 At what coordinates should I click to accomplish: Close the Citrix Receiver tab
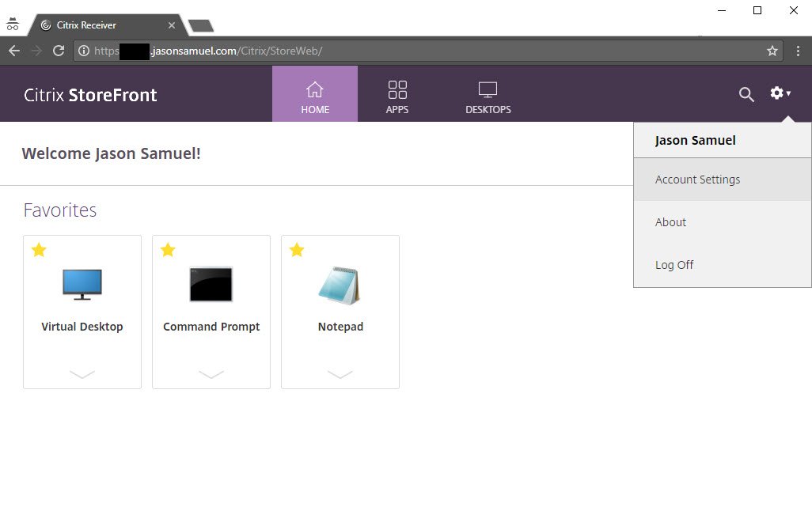172,25
